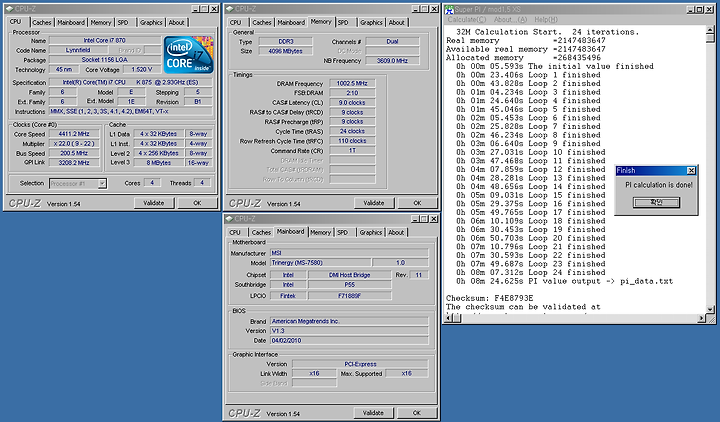720x422 pixels.
Task: Close the Finish dialog with X
Action: 691,171
